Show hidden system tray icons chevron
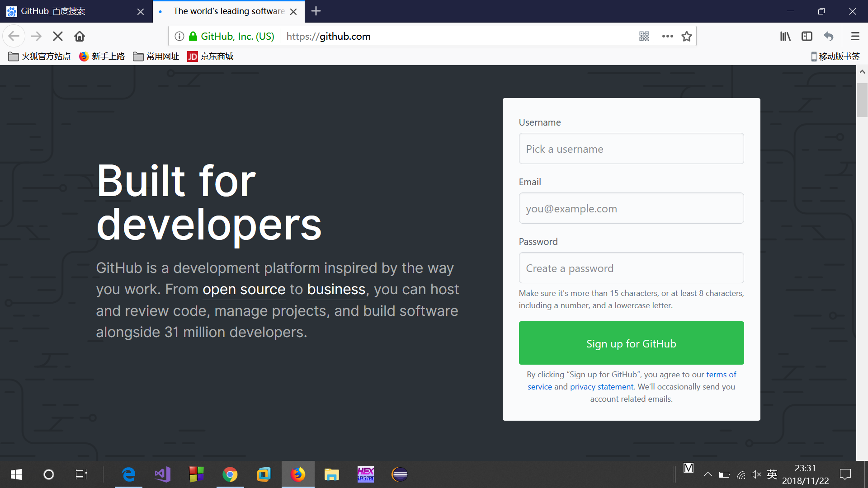Viewport: 868px width, 488px height. [x=708, y=474]
